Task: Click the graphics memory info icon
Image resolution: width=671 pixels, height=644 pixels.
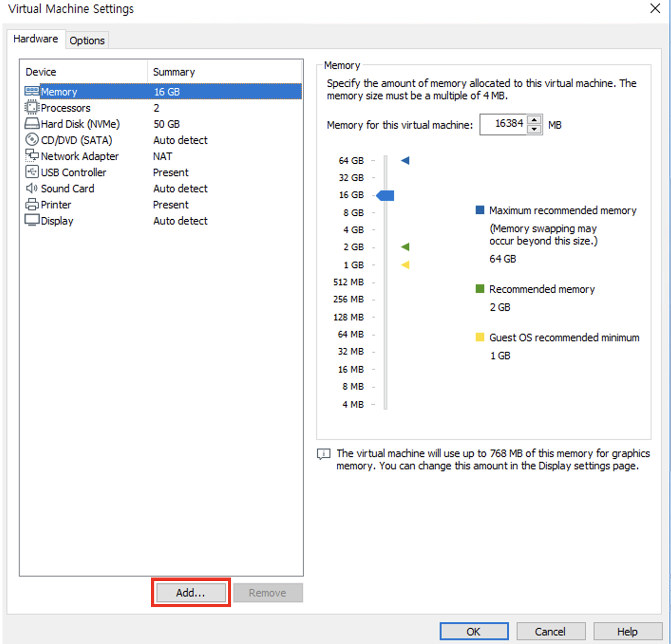Action: click(324, 454)
